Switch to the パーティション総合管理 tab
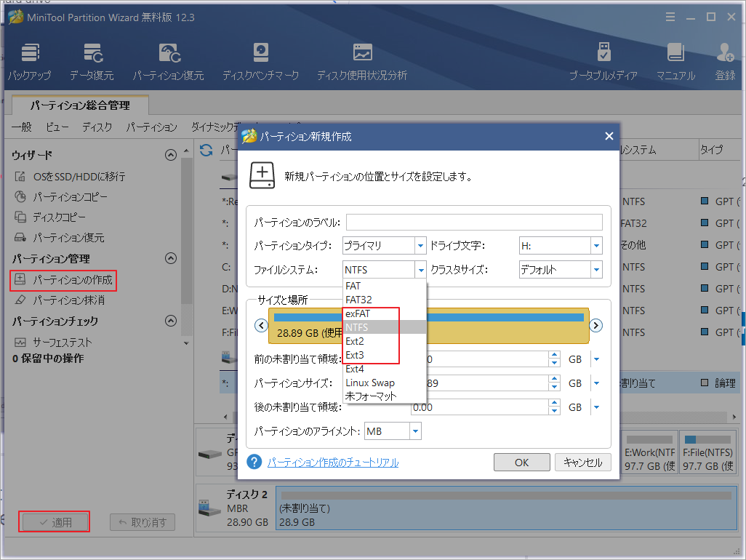Screen dimensions: 746x560 80,105
